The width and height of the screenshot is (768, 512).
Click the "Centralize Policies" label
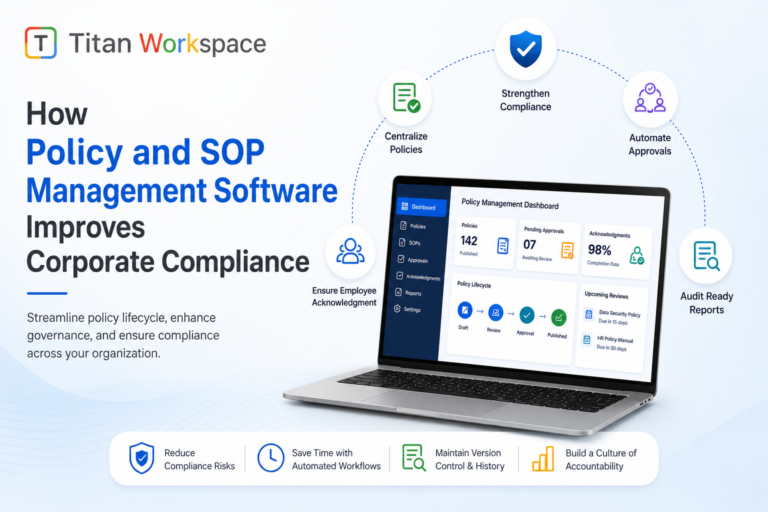(x=406, y=143)
